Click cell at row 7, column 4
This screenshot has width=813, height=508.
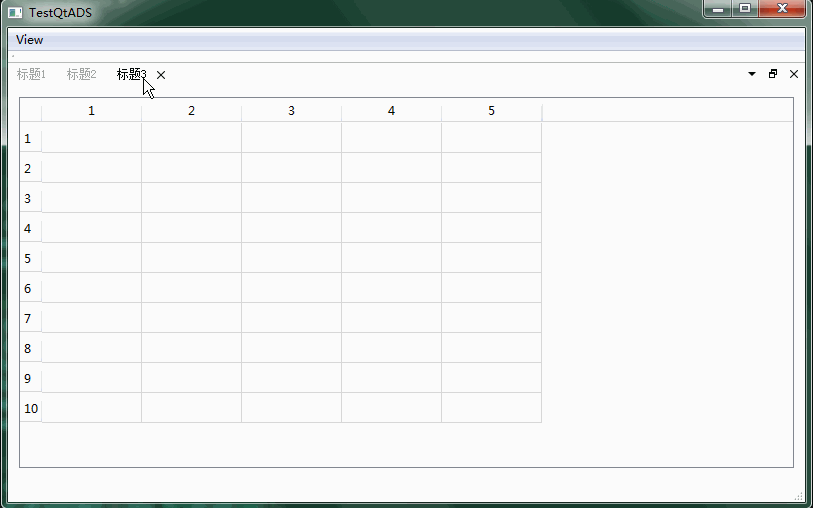tap(391, 318)
